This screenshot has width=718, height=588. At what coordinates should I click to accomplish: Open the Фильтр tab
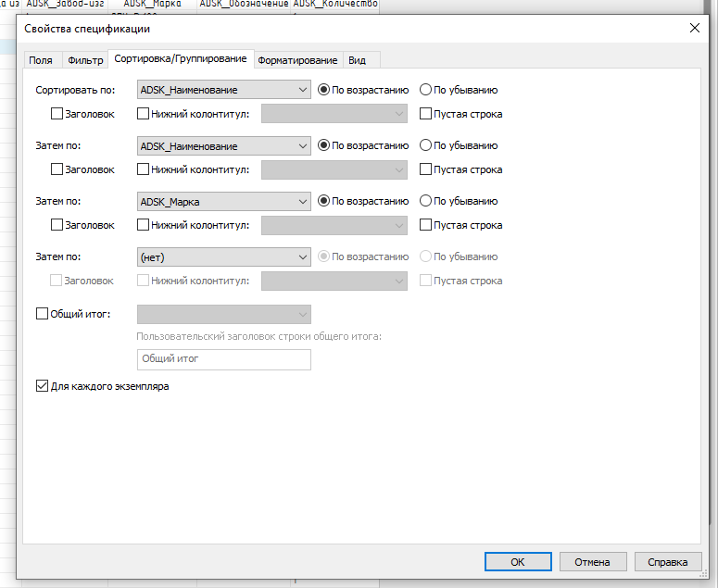85,60
